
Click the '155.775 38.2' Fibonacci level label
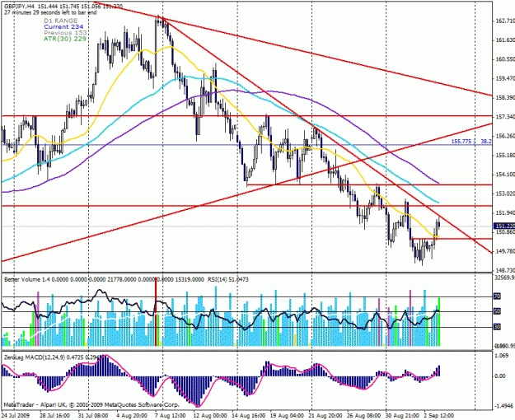pyautogui.click(x=471, y=142)
